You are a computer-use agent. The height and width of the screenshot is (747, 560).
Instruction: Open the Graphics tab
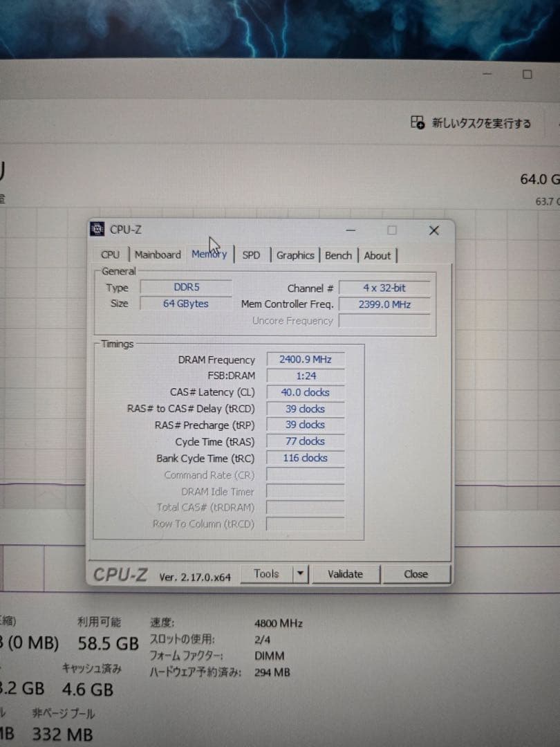pos(295,255)
